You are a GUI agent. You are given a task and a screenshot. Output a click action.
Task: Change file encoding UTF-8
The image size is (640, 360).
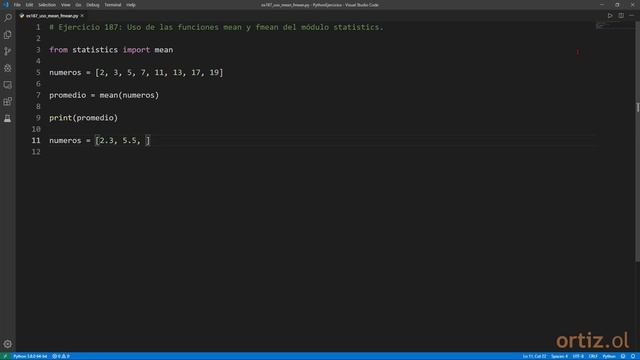pyautogui.click(x=578, y=356)
